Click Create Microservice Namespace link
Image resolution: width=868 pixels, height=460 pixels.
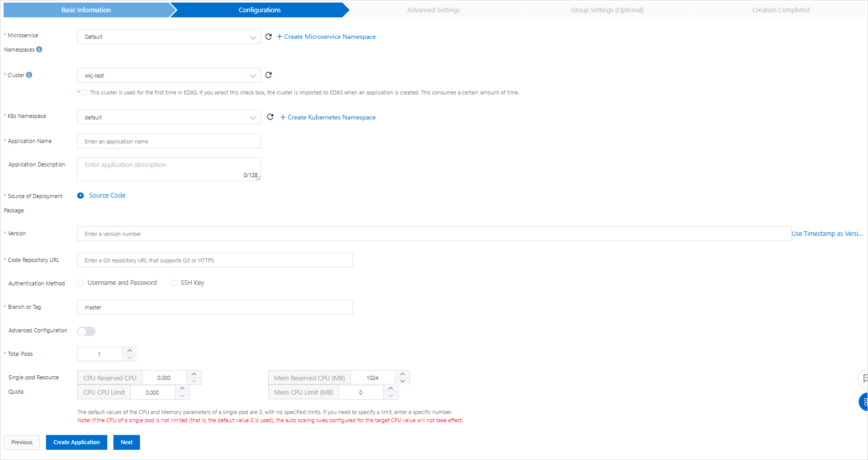[x=326, y=37]
